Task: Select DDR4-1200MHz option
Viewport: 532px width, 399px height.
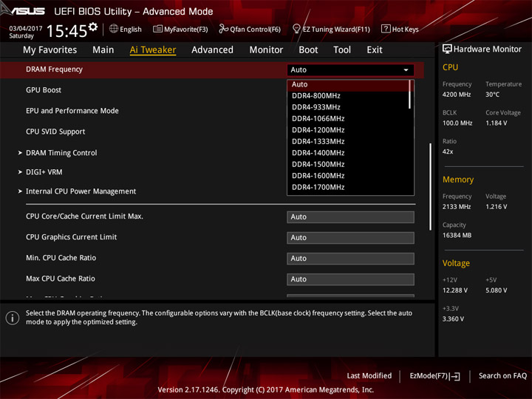Action: 349,130
